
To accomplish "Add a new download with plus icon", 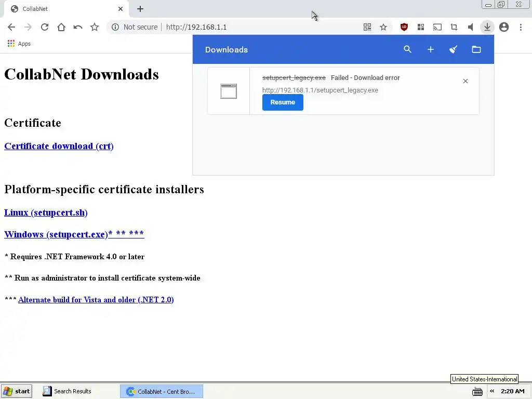I will point(431,49).
